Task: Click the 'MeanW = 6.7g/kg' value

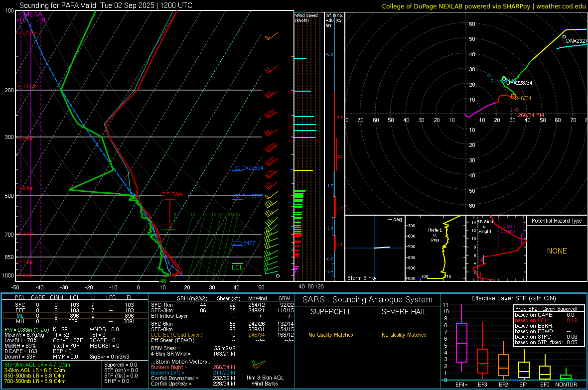Action: point(24,335)
